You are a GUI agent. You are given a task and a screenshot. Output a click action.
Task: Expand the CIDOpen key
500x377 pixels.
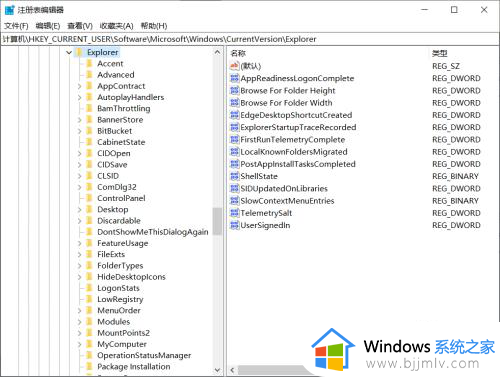click(79, 154)
